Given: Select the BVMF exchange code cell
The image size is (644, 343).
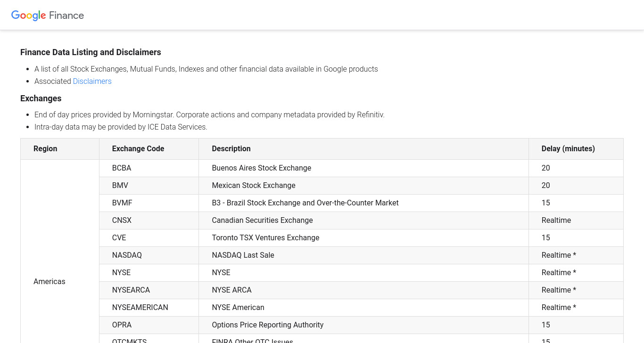Looking at the screenshot, I should [x=149, y=203].
